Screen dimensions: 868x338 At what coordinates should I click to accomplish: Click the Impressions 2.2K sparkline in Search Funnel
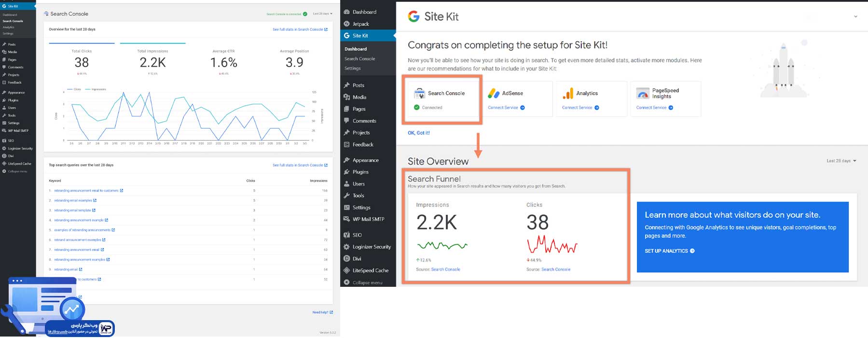[442, 245]
